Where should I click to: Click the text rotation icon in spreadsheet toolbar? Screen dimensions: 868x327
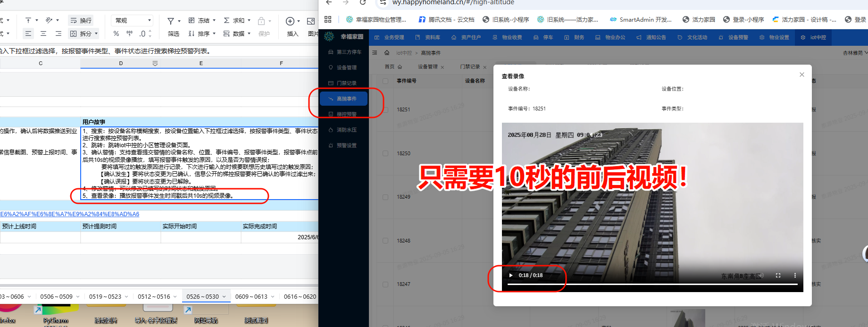(49, 20)
